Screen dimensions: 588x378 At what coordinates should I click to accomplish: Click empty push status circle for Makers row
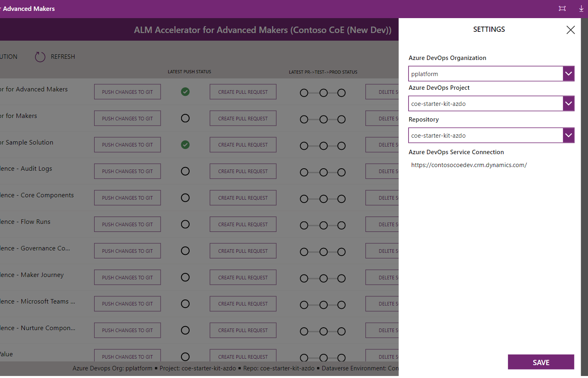tap(185, 118)
